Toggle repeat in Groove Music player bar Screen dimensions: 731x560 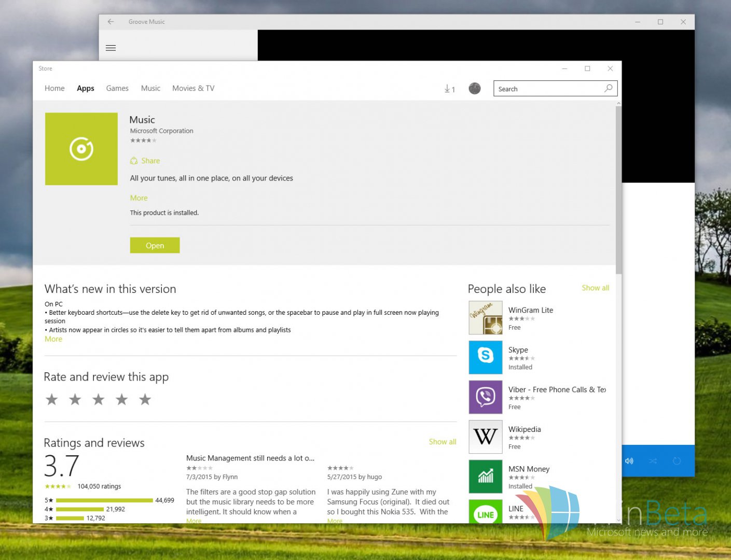coord(677,461)
